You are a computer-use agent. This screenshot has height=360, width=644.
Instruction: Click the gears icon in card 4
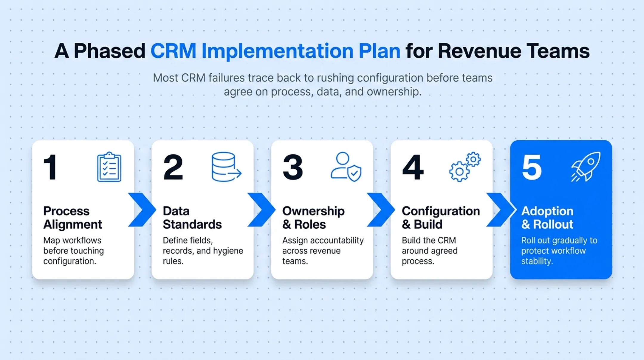[465, 167]
